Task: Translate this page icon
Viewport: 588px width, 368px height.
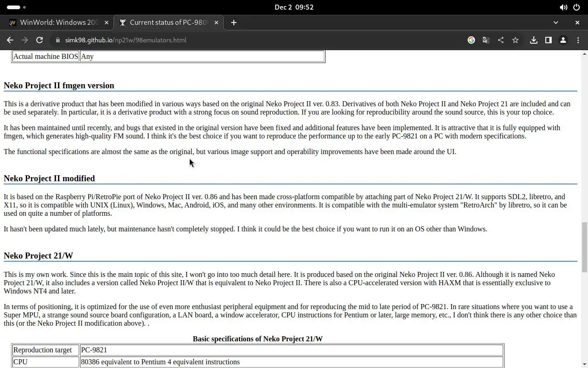Action: (486, 40)
